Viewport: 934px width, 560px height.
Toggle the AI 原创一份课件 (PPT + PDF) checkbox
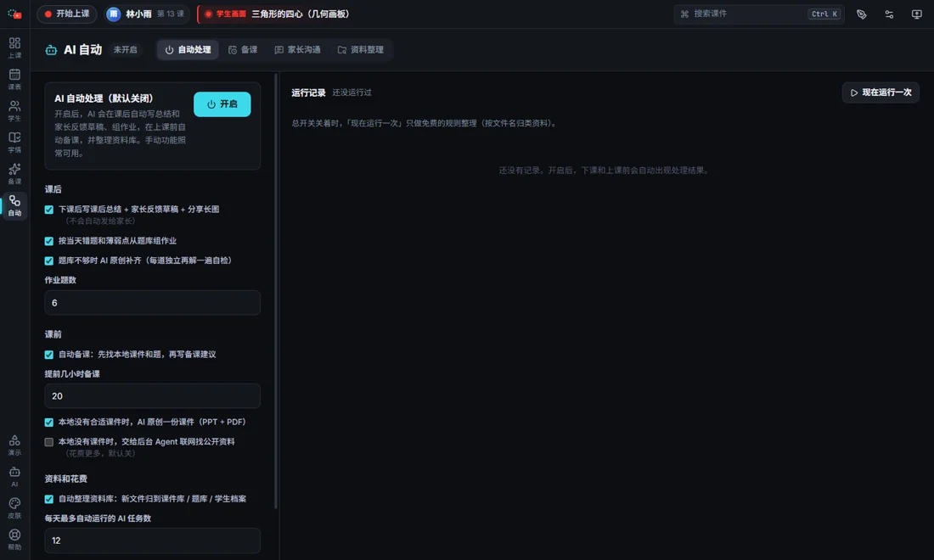point(49,423)
